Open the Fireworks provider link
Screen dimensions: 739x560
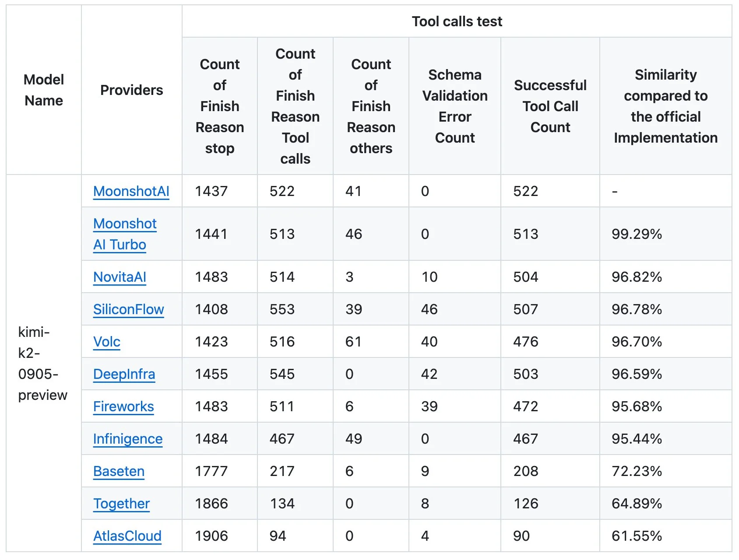tap(123, 406)
